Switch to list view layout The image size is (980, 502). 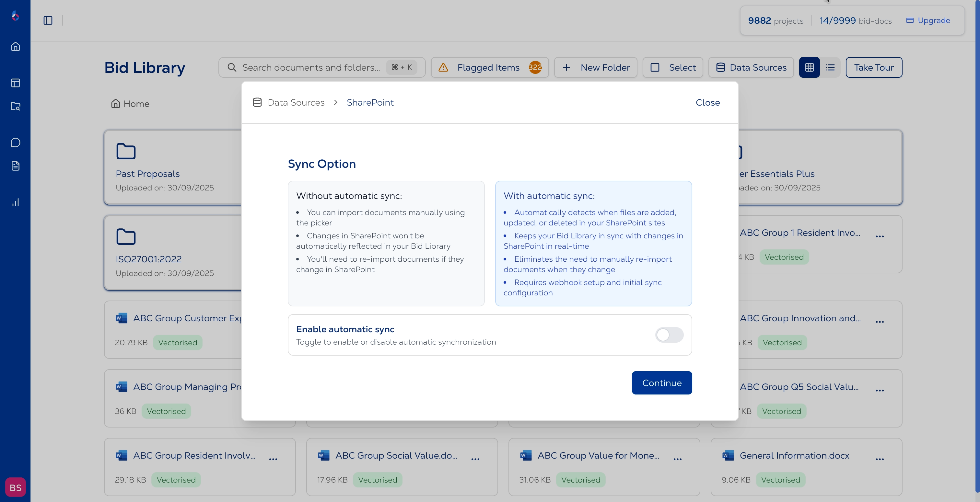(x=831, y=67)
